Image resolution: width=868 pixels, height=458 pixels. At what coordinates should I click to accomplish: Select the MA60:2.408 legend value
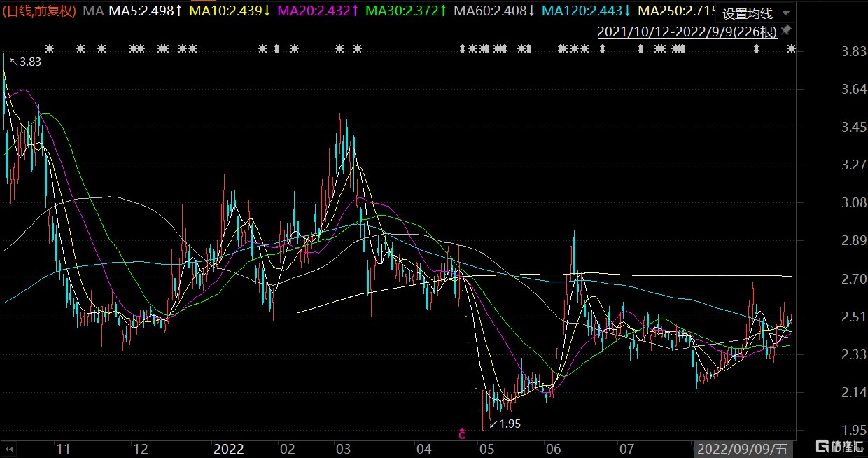tap(495, 11)
